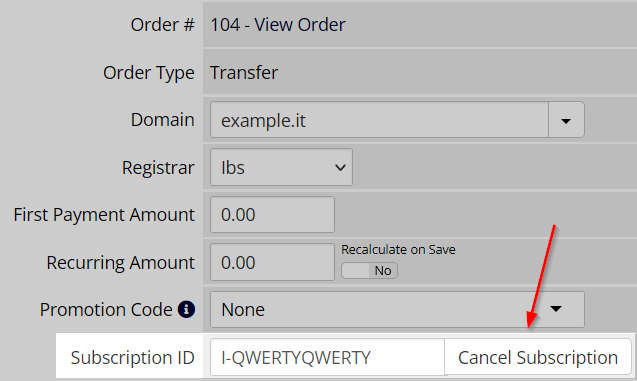Click the Subscription ID label
Screen dimensions: 637x381
coord(132,357)
